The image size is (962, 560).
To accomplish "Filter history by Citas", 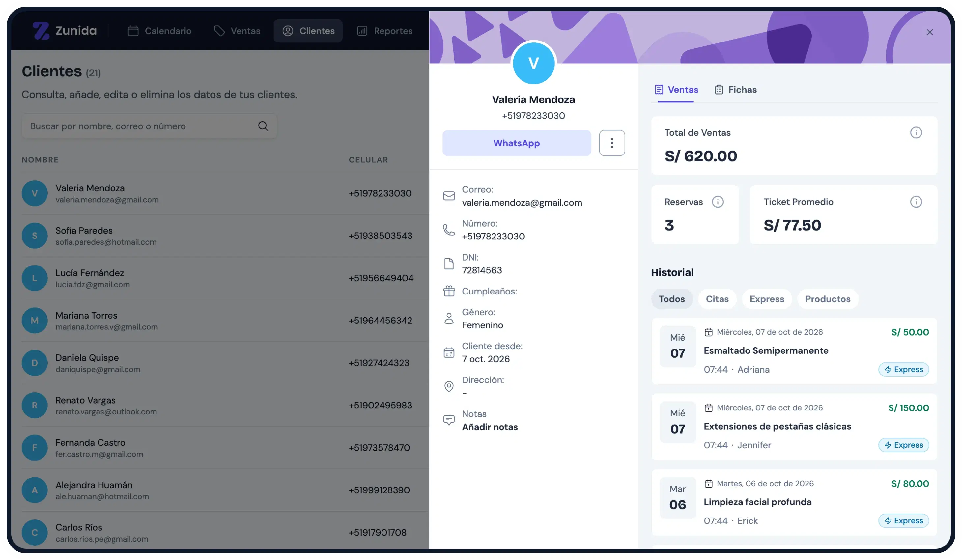I will pos(717,299).
